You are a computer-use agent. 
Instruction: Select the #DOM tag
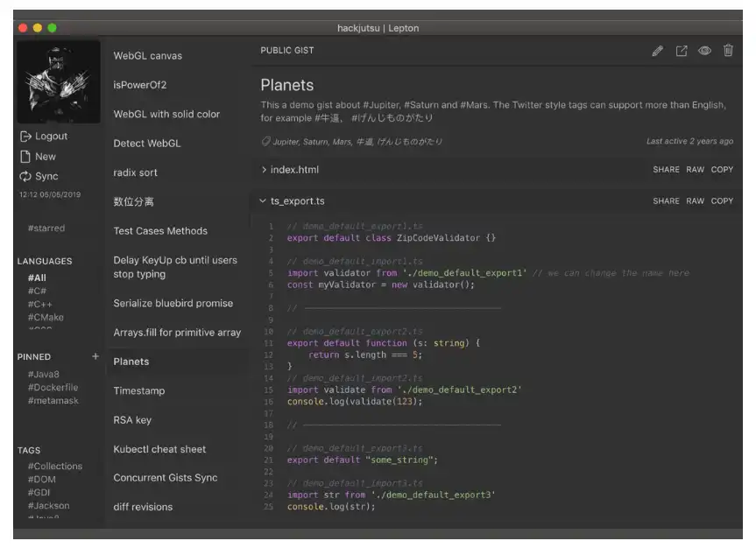[x=41, y=479]
